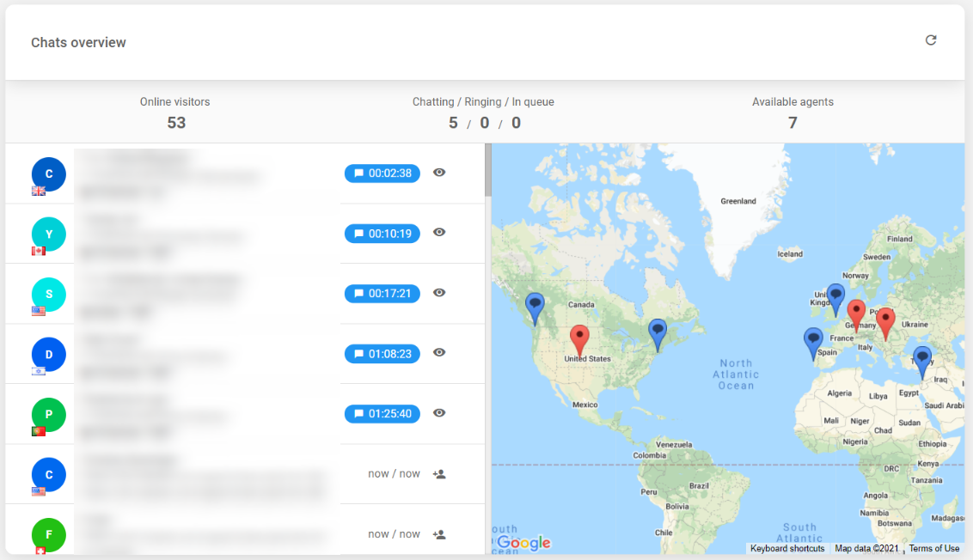Refresh the Chats overview panel
The image size is (973, 560).
pyautogui.click(x=930, y=40)
